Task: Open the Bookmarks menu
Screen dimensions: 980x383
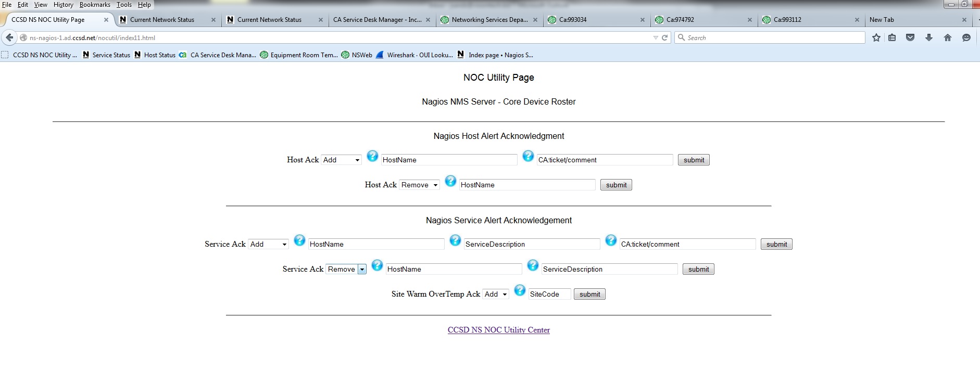Action: 95,5
